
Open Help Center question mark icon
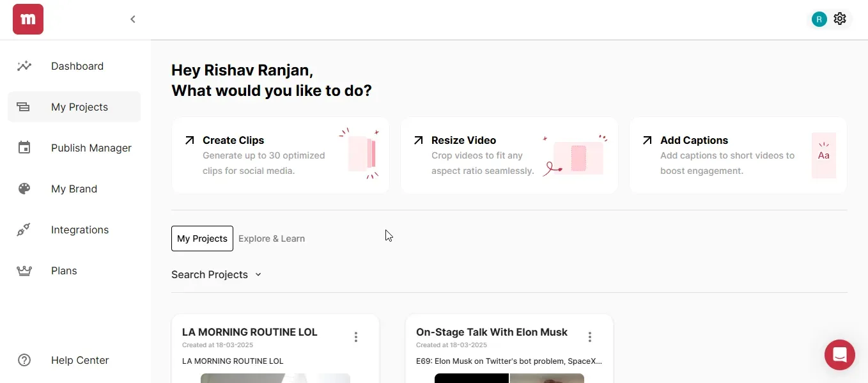[24, 360]
